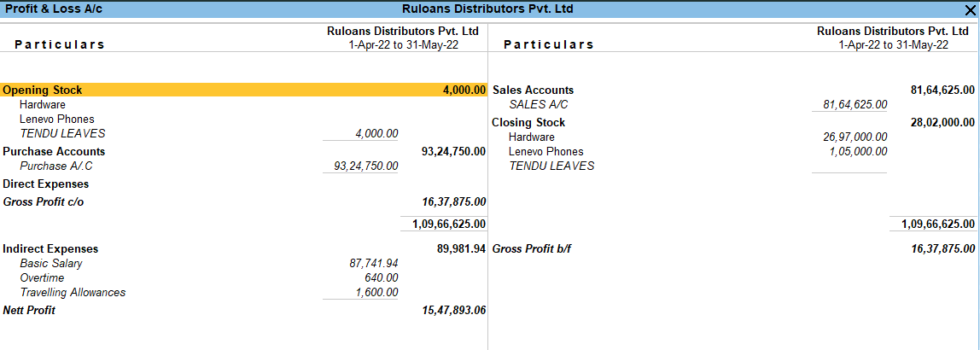Click the Basic Salary amount 87,741.94
The image size is (980, 350).
[374, 264]
